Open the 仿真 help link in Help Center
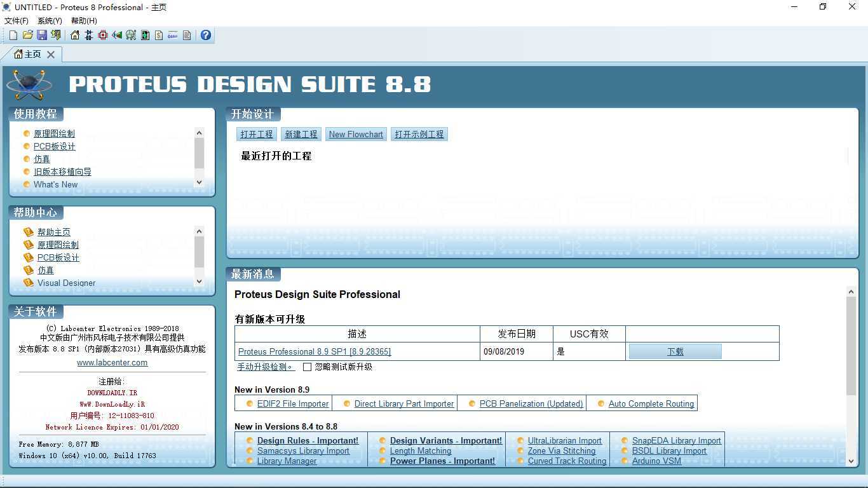 click(x=46, y=270)
